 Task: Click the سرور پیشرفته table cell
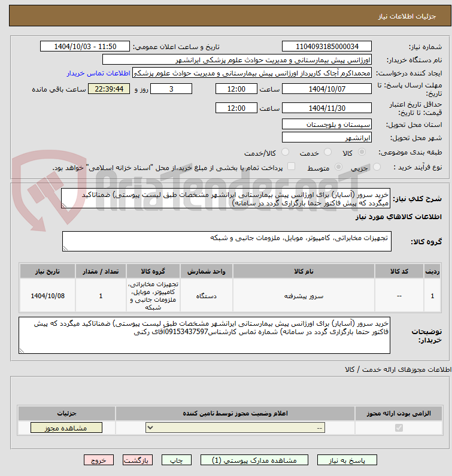click(x=304, y=296)
